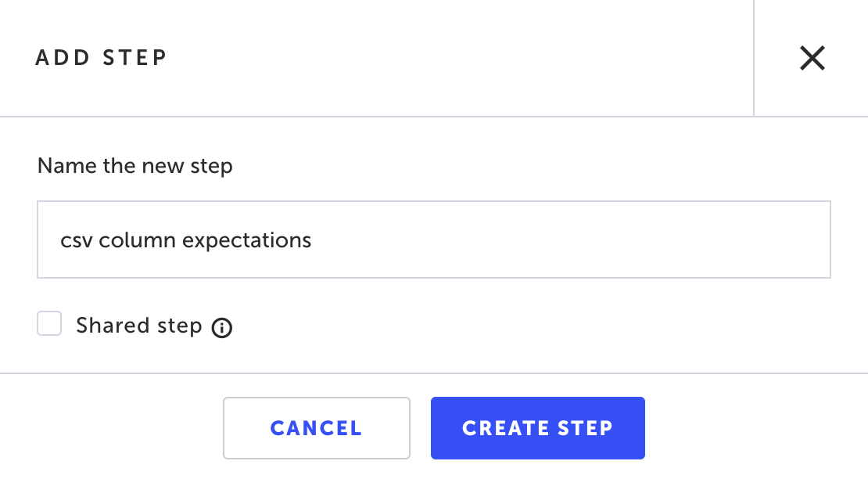Select the ADD STEP dialog title
Screen dimensions: 868x479
tap(100, 57)
